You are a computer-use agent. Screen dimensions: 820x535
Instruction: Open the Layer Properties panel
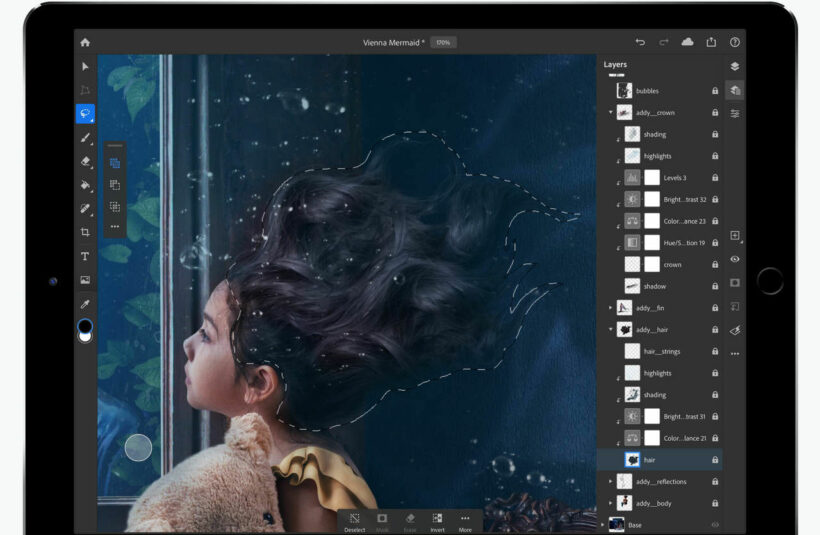(735, 113)
